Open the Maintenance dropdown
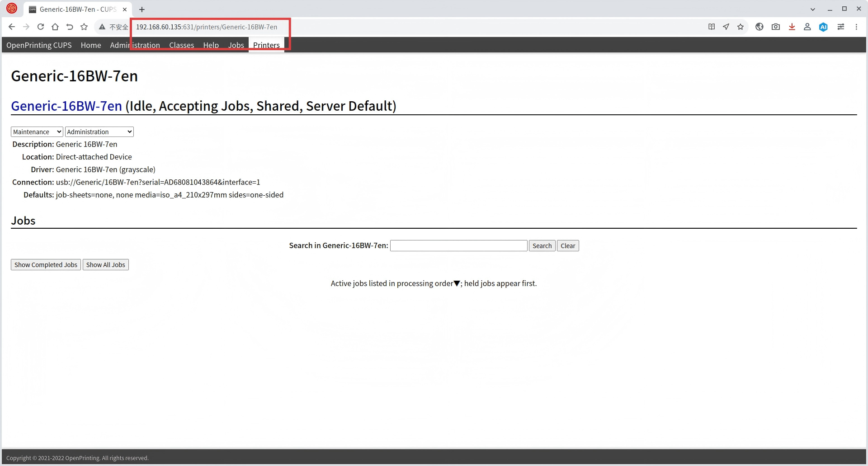 [37, 132]
